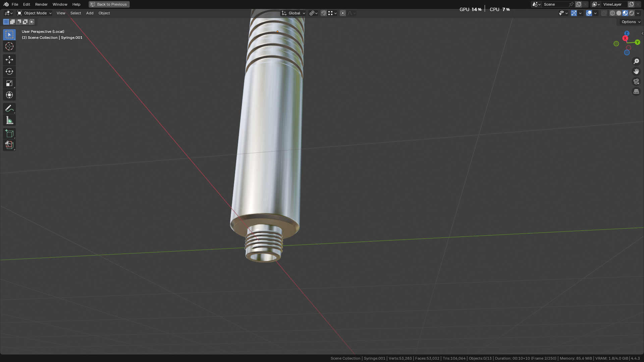This screenshot has height=362, width=644.
Task: Select the Rotate tool
Action: pos(9,71)
